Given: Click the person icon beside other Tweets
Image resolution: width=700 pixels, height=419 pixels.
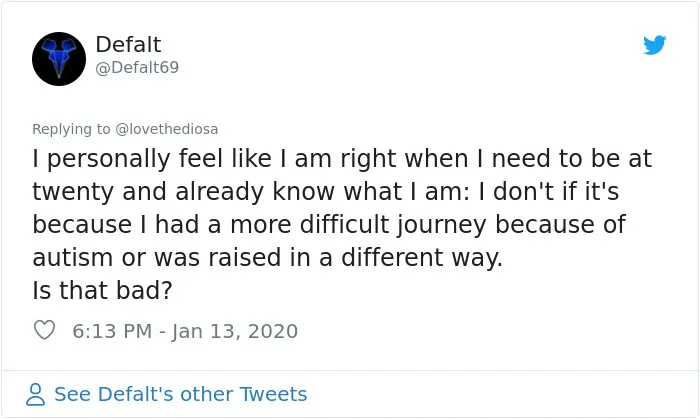Looking at the screenshot, I should (36, 394).
